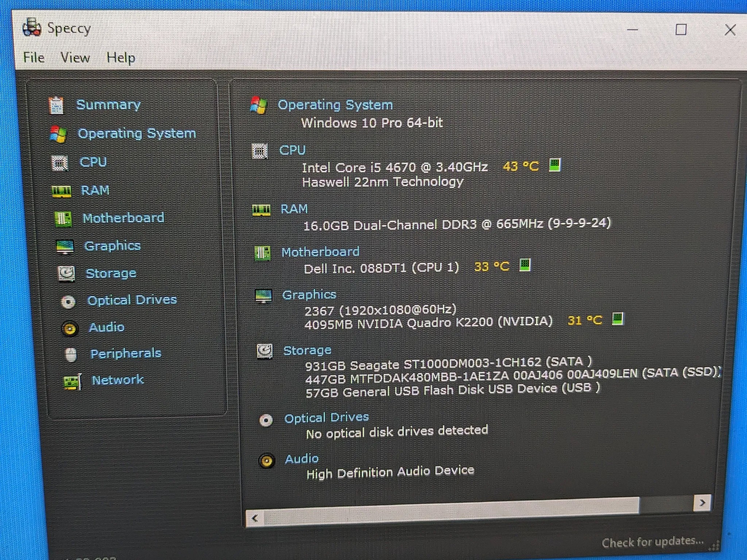Click the horizontal scrollbar right arrow
Viewport: 747px width, 560px height.
[702, 503]
